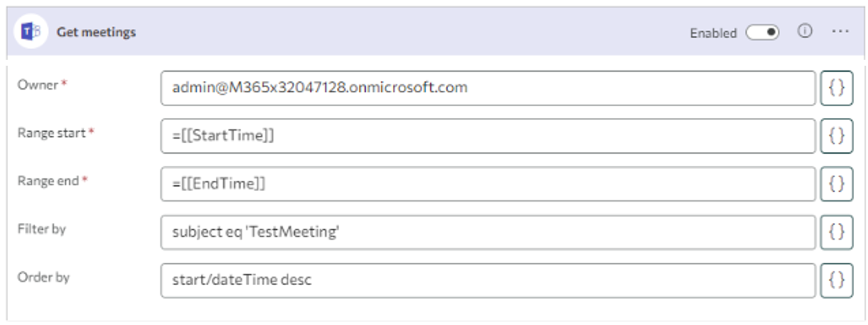Open the info icon in the header

(x=804, y=32)
